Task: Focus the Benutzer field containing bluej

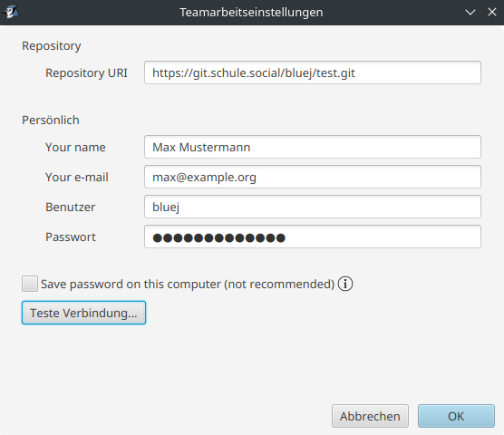Action: pyautogui.click(x=313, y=207)
